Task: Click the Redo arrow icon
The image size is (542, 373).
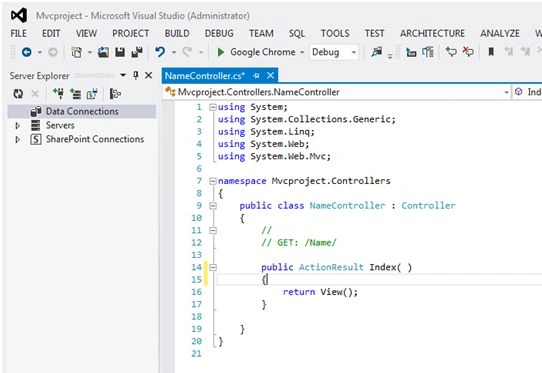Action: click(188, 52)
